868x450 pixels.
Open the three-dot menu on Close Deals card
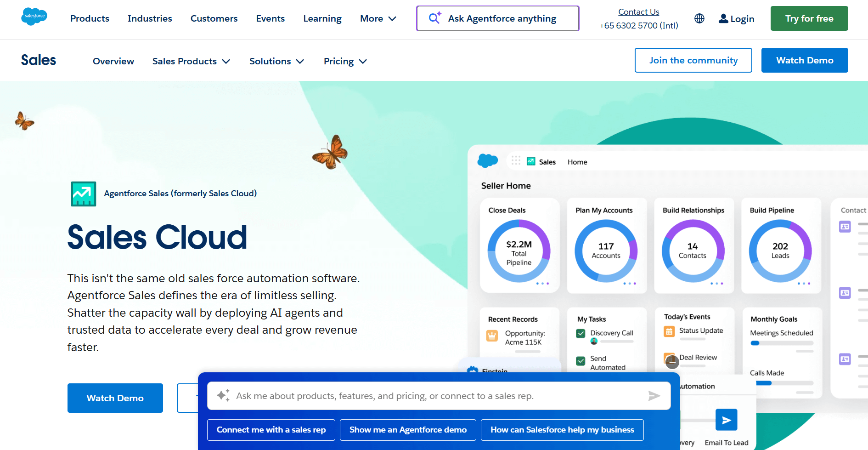point(542,284)
